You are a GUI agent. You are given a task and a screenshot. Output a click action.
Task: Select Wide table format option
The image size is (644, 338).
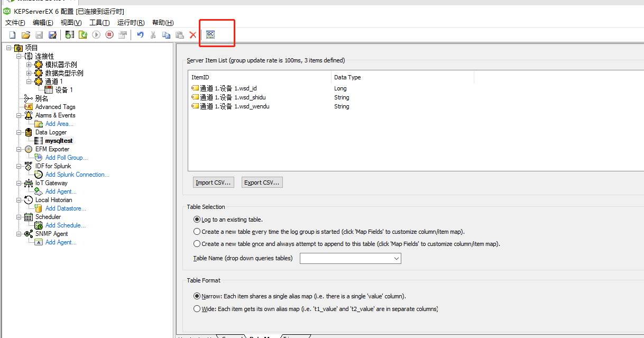point(197,308)
